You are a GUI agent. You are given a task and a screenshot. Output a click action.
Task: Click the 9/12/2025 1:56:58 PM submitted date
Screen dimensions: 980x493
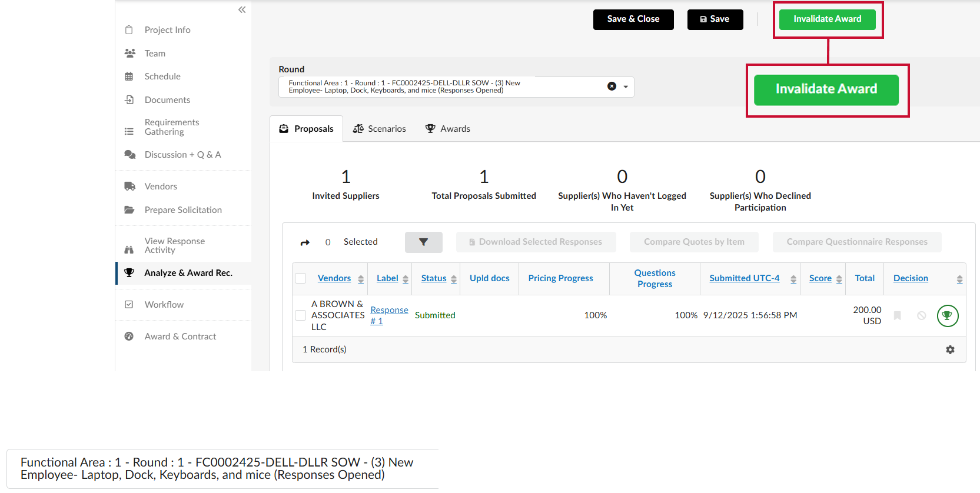coord(750,315)
